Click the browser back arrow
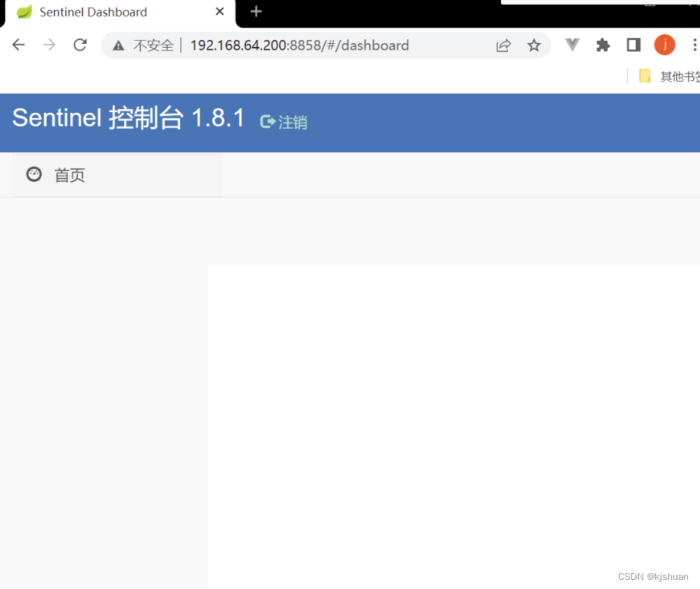This screenshot has width=700, height=589. (x=19, y=45)
